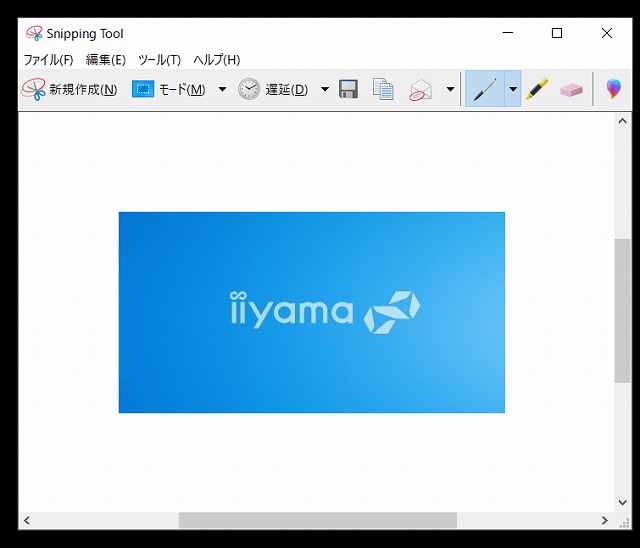
Task: Click the Send Snip envelope icon
Action: pyautogui.click(x=421, y=89)
